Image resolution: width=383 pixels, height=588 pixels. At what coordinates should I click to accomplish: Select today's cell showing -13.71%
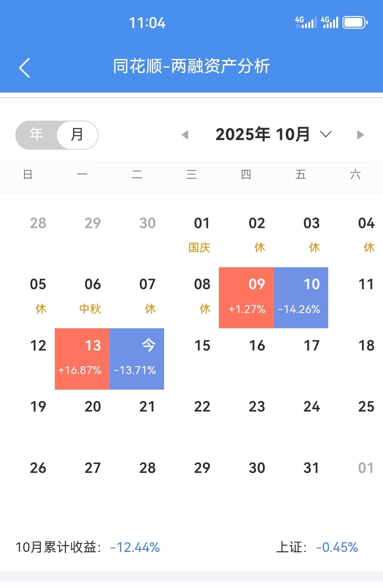[137, 359]
